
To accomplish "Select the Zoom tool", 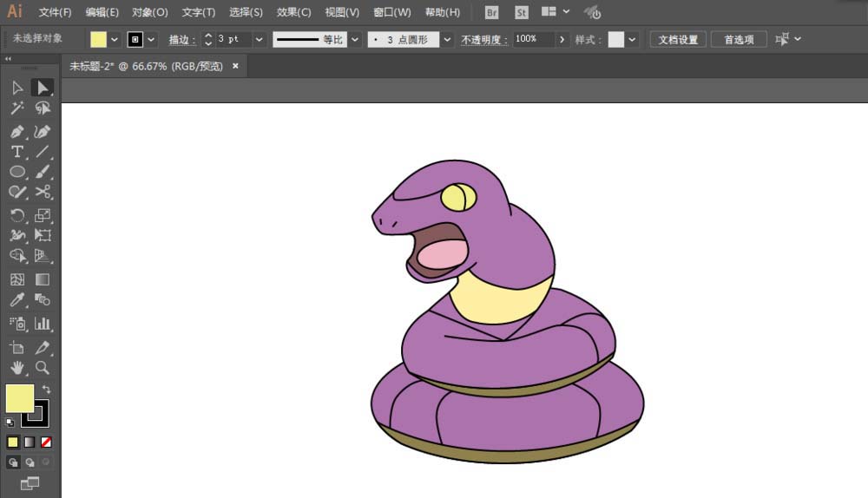I will [42, 367].
